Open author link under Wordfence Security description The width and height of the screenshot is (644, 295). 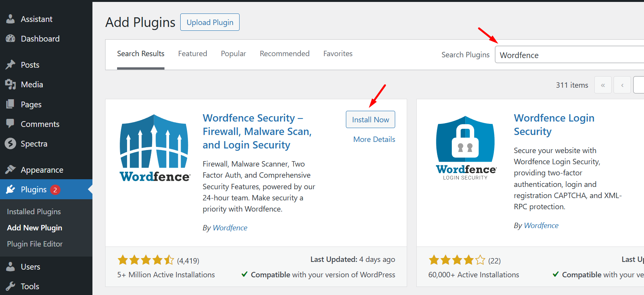click(x=230, y=228)
